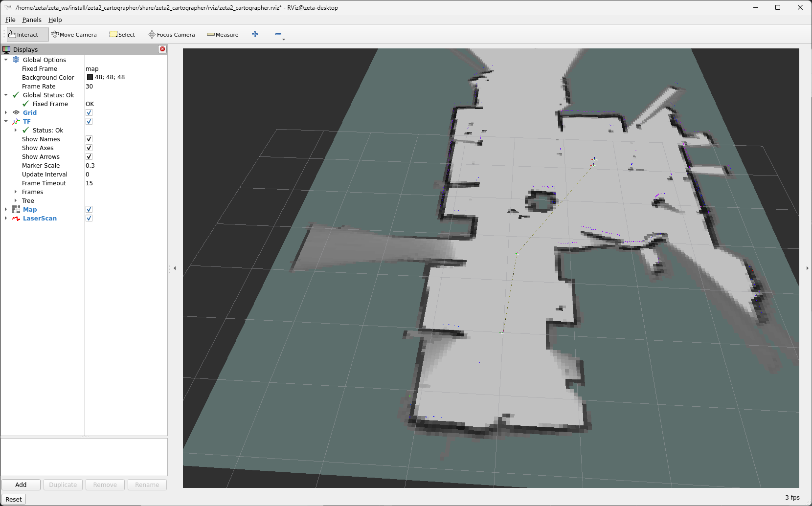This screenshot has width=812, height=506.
Task: Expand the Frames node under TF
Action: 16,192
